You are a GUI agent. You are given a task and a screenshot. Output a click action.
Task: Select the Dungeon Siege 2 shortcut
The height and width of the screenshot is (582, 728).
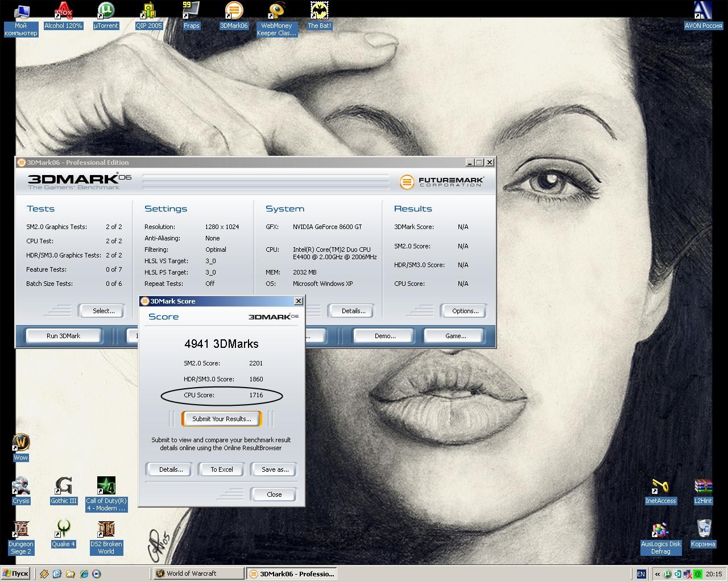[x=20, y=538]
